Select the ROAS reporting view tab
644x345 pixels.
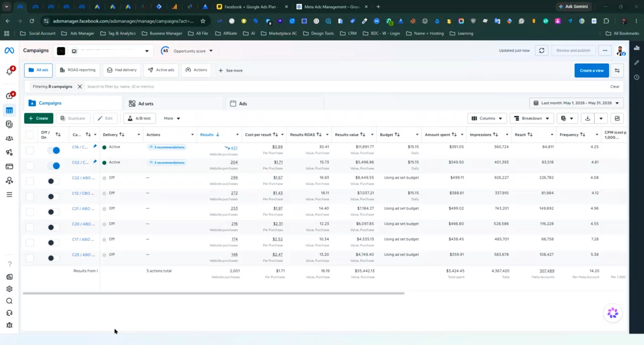[78, 70]
